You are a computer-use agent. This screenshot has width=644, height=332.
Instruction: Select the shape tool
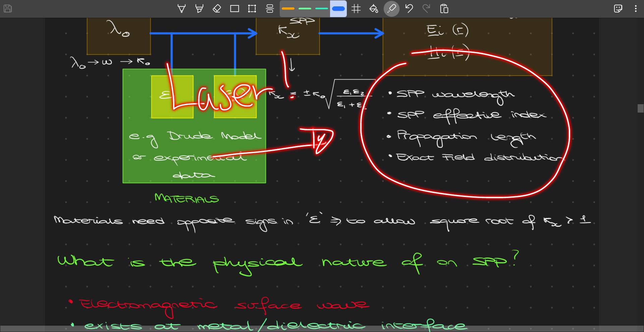(x=235, y=8)
